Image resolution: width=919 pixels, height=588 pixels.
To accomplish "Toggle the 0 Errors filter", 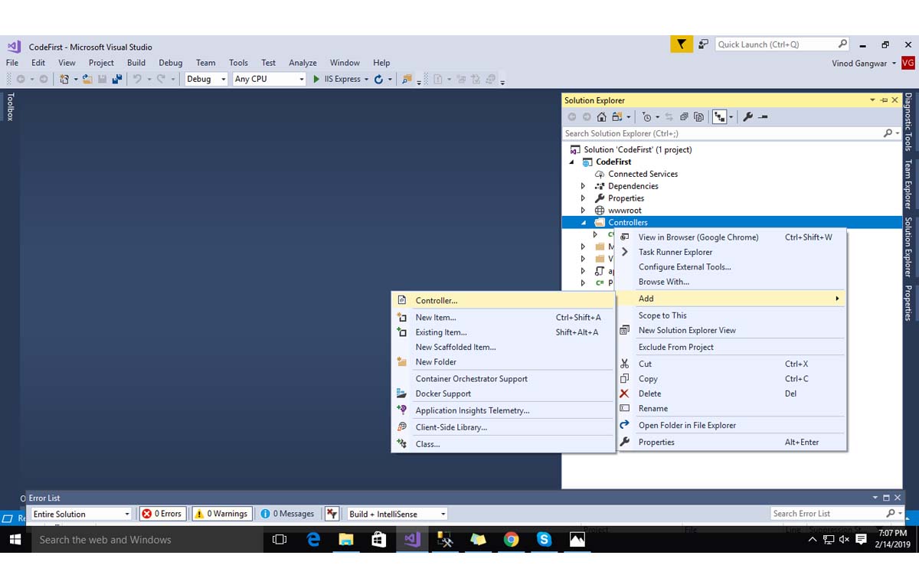I will pos(162,514).
